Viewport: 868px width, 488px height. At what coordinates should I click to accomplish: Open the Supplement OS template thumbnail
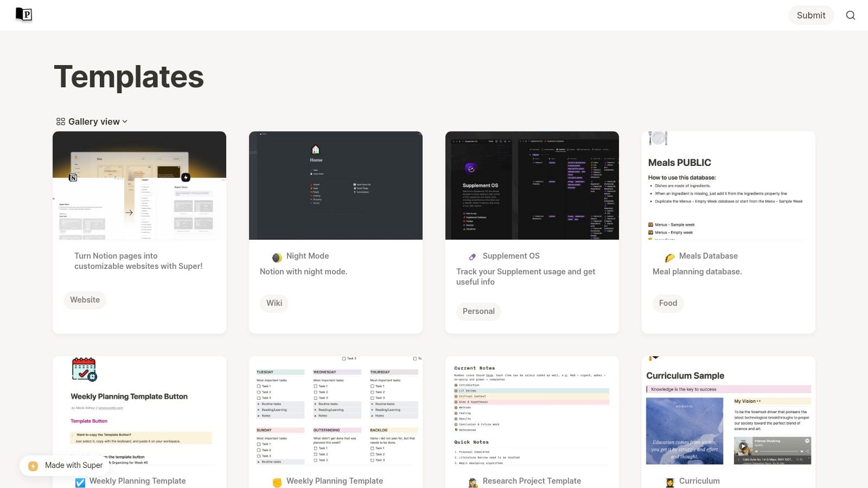(532, 185)
